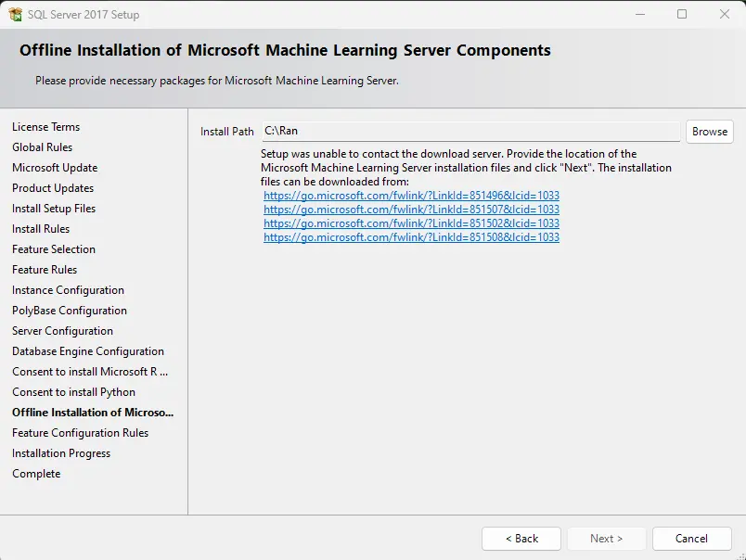The height and width of the screenshot is (560, 746).
Task: Maximize the SQL Server 2017 Setup window
Action: (x=682, y=14)
